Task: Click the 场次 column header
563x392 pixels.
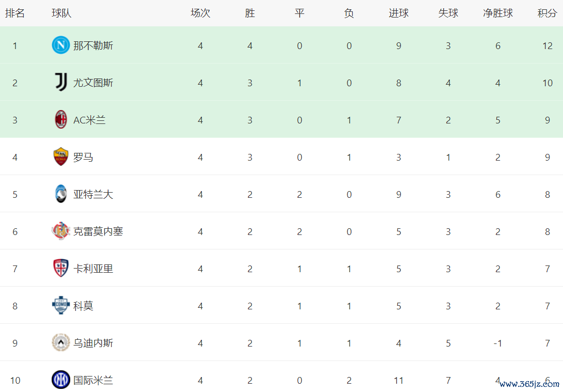Action: click(200, 13)
